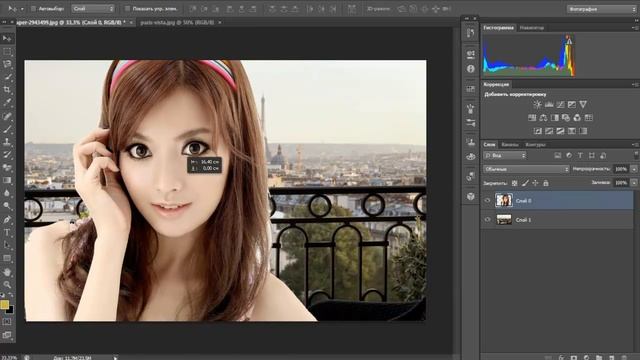Toggle lock image pixels brush icon

click(525, 183)
